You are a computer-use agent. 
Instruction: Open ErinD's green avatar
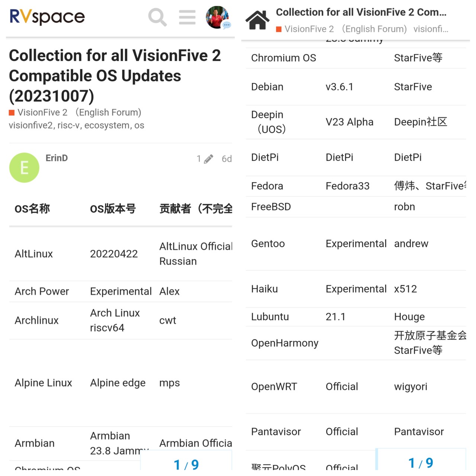(24, 168)
